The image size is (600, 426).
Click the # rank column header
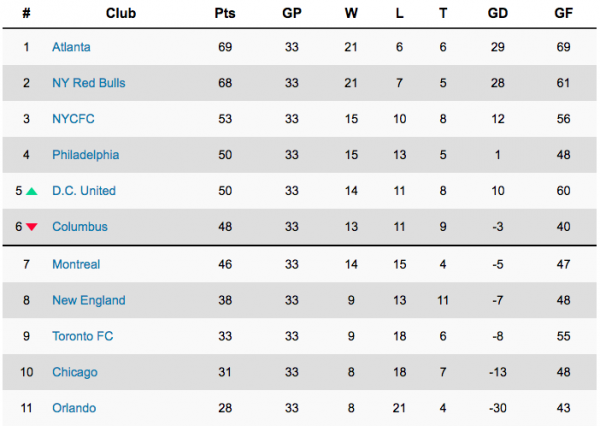(x=26, y=14)
